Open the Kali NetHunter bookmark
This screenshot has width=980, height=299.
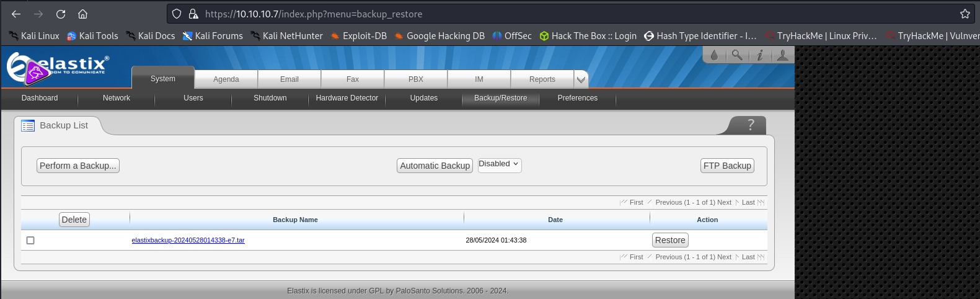[286, 36]
